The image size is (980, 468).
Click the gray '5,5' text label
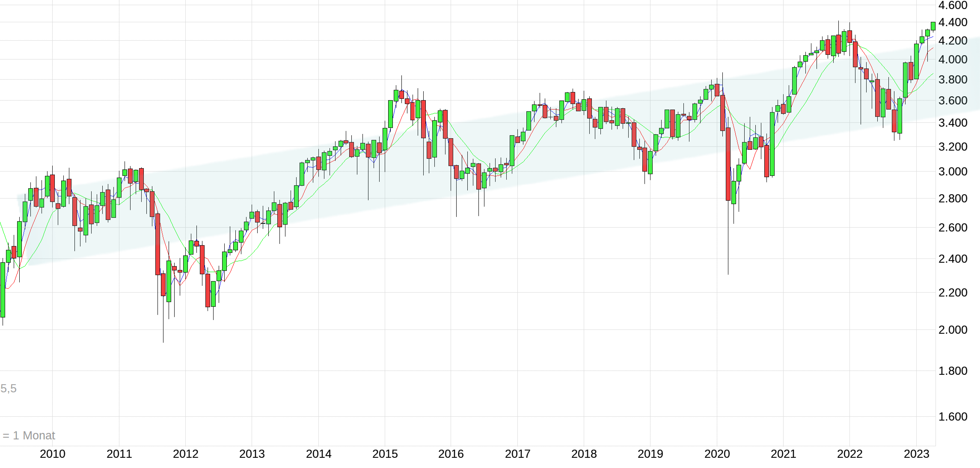coord(9,388)
